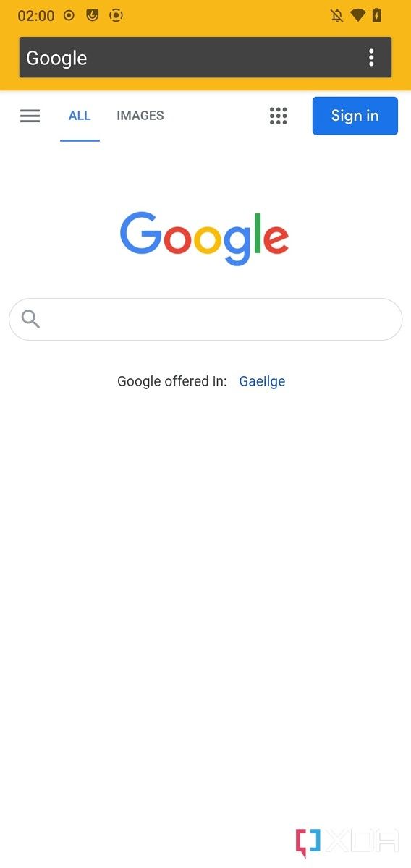Tap the "Google offered in:" text
The image size is (411, 868).
pos(172,381)
